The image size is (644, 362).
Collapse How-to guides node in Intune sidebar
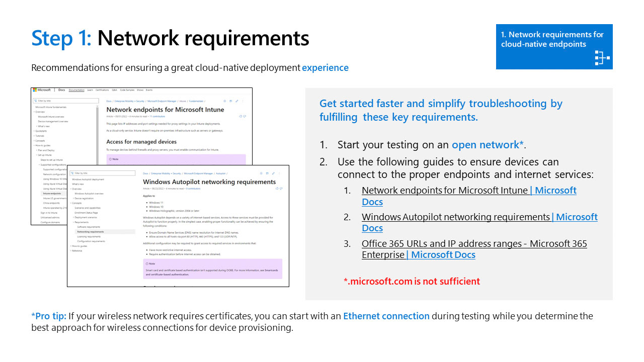(42, 145)
